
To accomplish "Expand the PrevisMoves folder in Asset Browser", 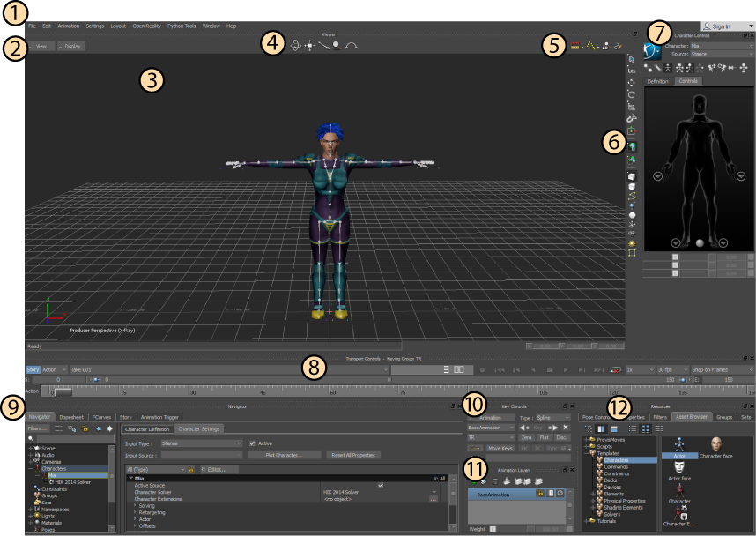I will coord(586,438).
